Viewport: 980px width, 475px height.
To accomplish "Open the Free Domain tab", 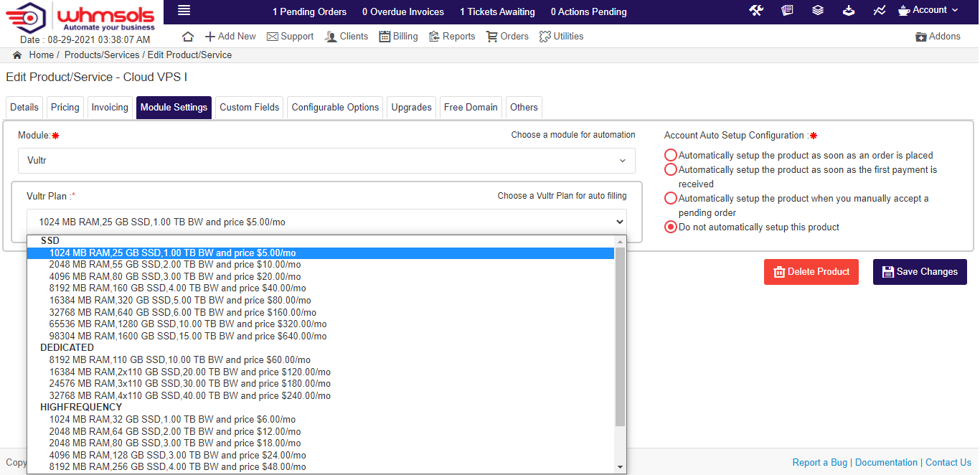I will pos(471,108).
